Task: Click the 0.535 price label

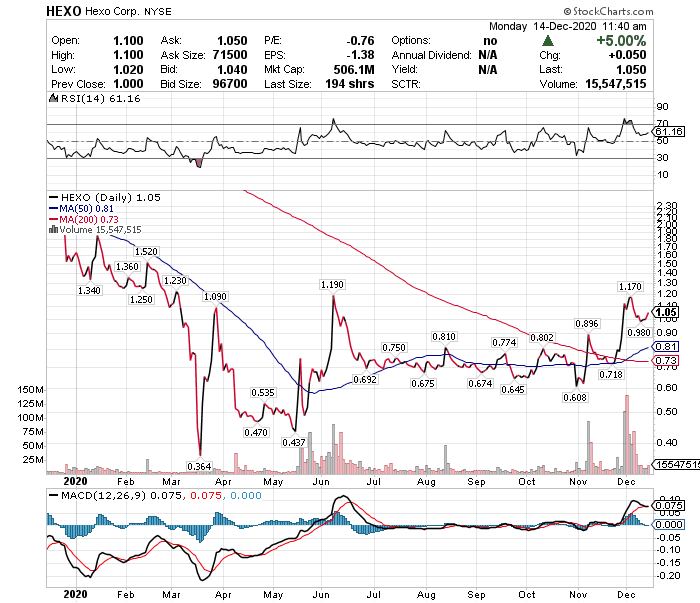Action: point(263,393)
